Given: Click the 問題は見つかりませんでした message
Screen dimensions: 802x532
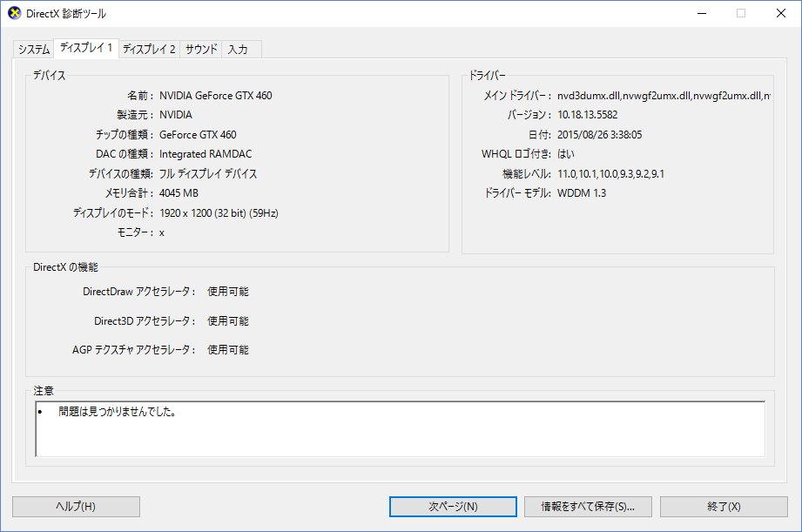Looking at the screenshot, I should 118,411.
